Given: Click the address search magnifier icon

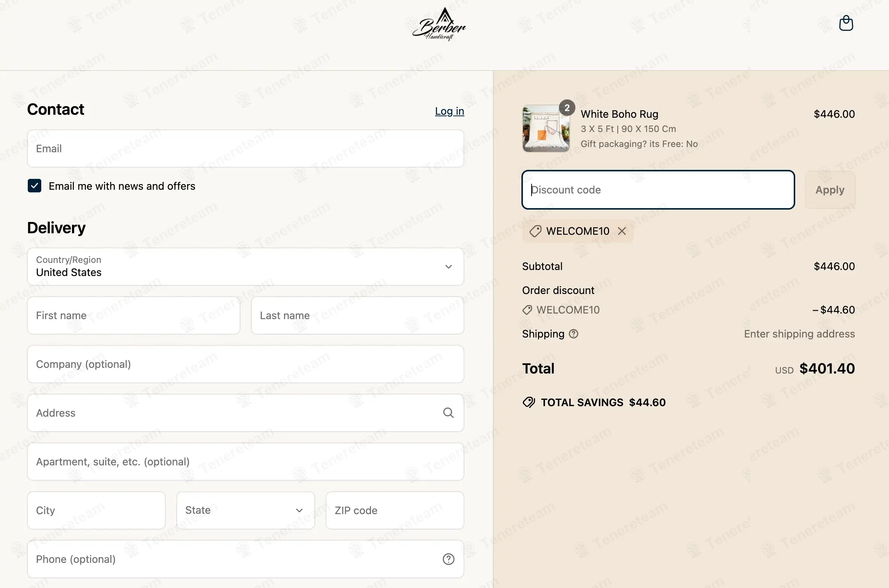Looking at the screenshot, I should pos(448,413).
